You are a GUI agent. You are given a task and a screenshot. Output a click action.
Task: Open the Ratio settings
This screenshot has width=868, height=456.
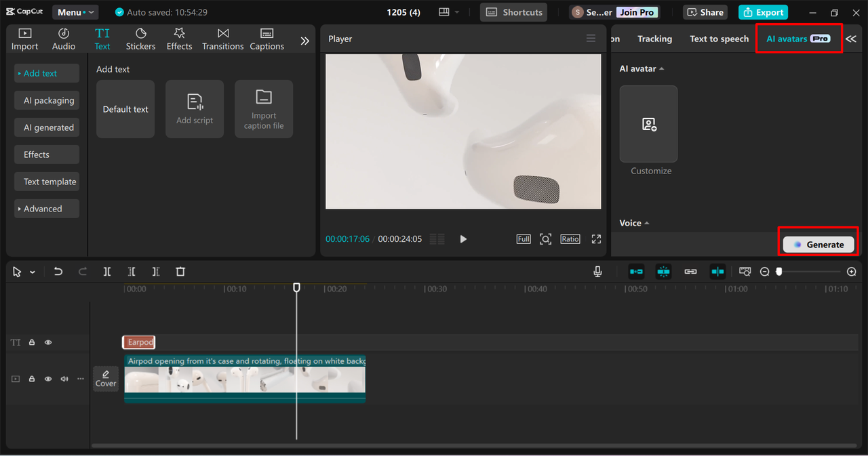[x=570, y=239]
